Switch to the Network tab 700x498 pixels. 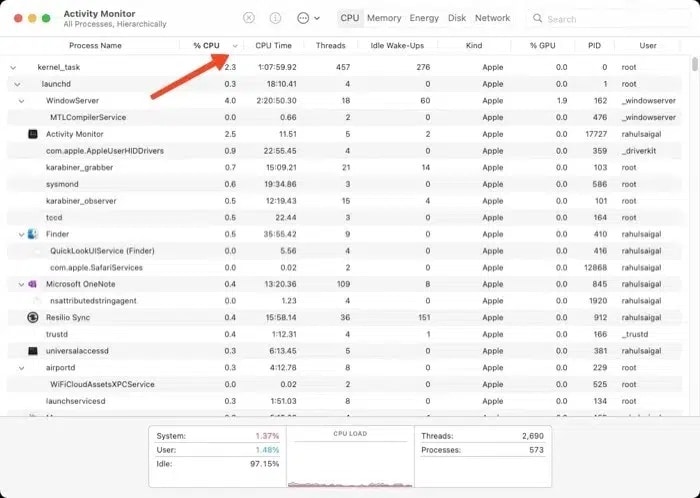pyautogui.click(x=492, y=18)
